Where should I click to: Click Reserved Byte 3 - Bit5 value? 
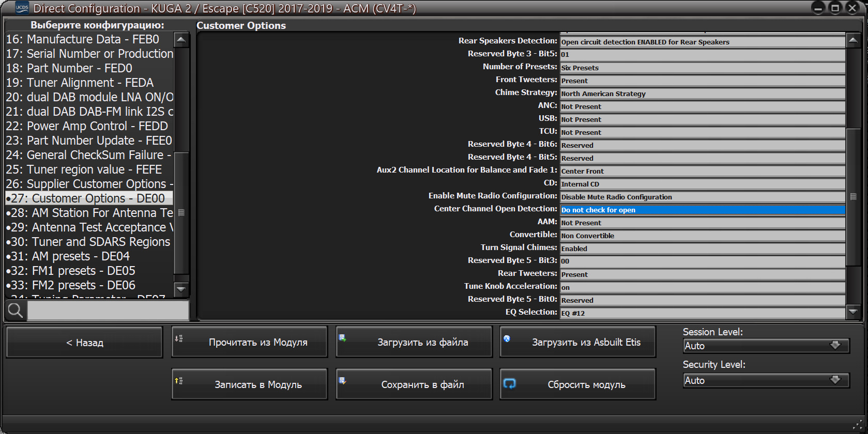coord(703,55)
